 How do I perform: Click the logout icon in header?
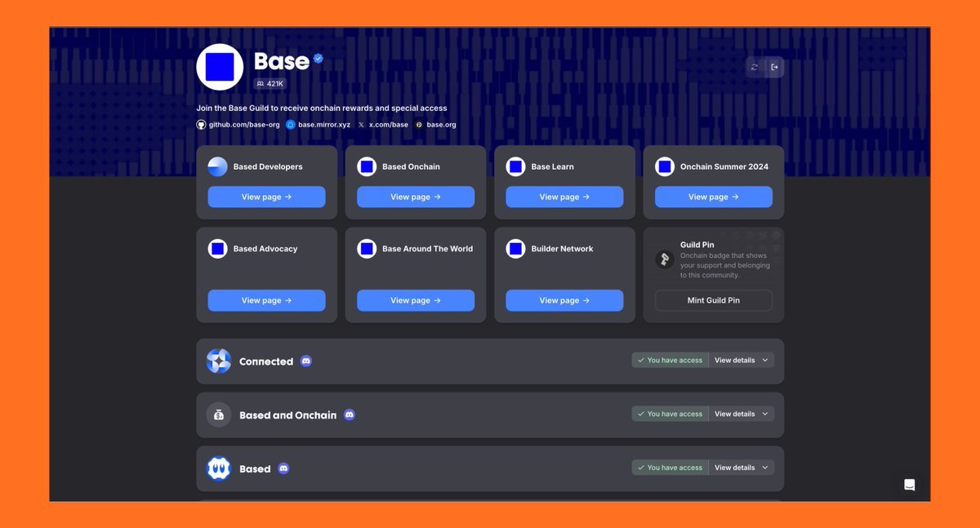click(x=774, y=67)
